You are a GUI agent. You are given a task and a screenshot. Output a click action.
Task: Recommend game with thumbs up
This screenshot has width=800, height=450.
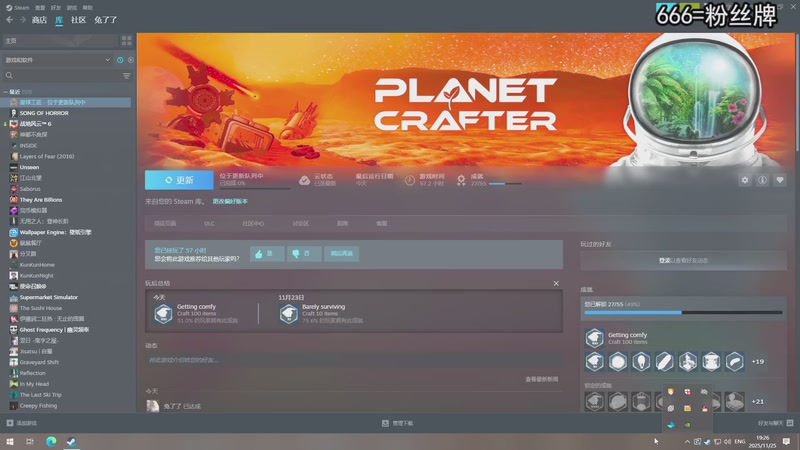coord(267,254)
